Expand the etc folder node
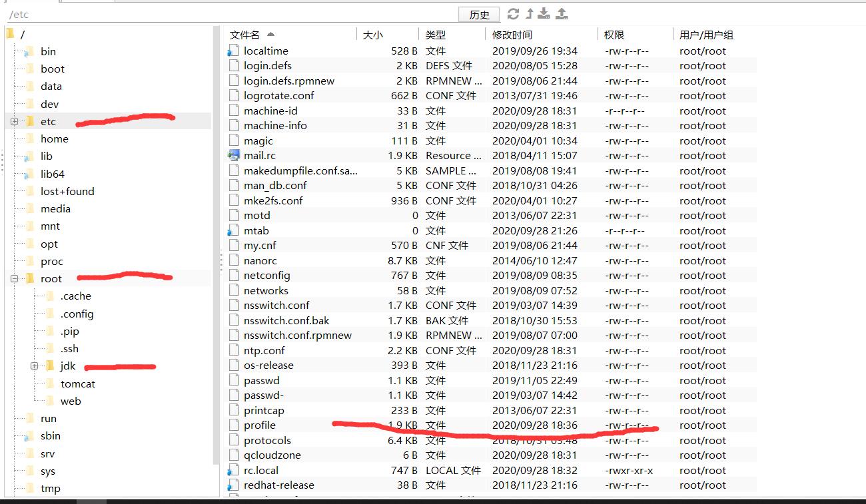This screenshot has height=504, width=866. point(14,121)
